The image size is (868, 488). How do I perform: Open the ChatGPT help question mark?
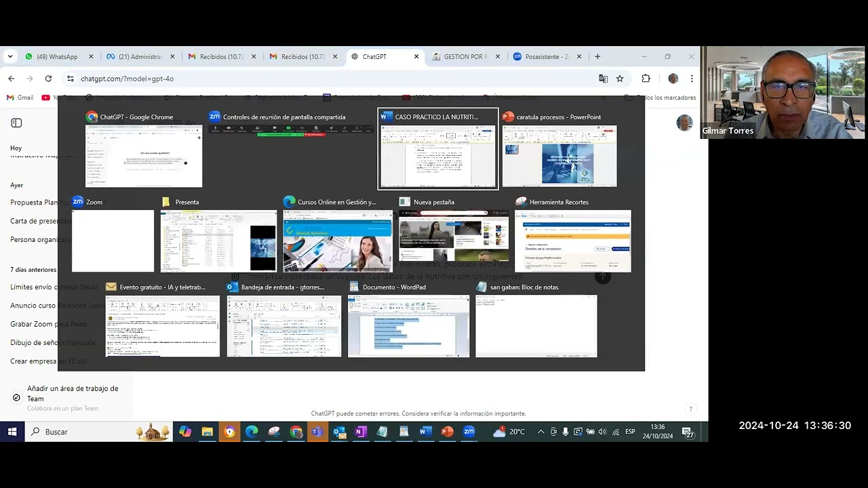click(691, 409)
